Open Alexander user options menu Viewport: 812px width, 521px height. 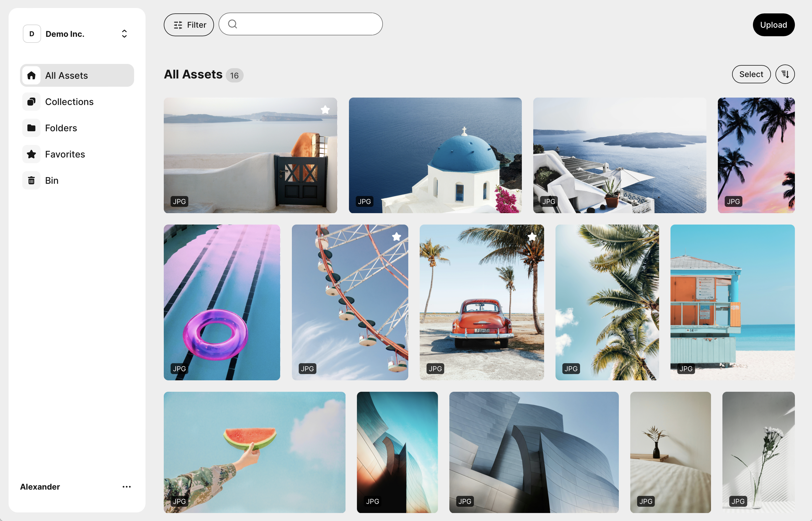[126, 487]
